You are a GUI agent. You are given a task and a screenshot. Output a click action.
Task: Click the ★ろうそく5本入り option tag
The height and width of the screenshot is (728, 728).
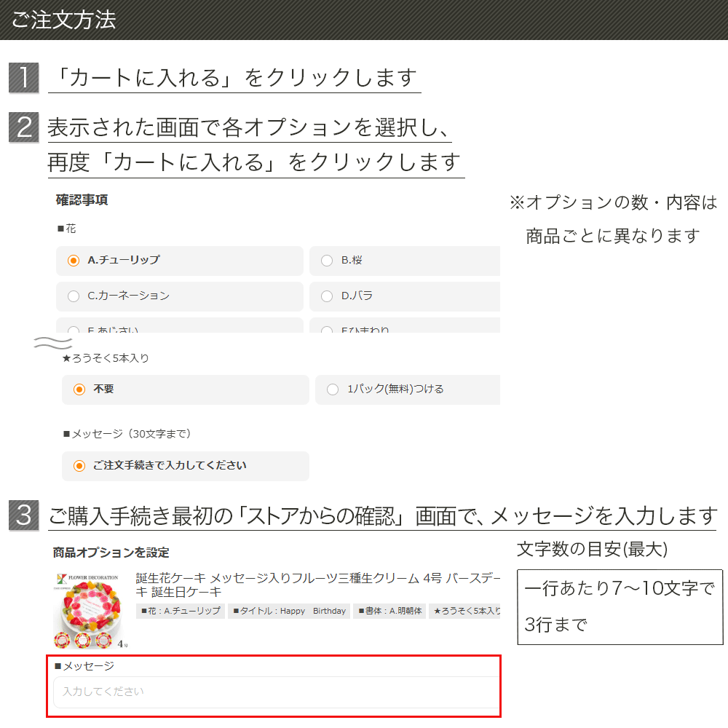[466, 611]
